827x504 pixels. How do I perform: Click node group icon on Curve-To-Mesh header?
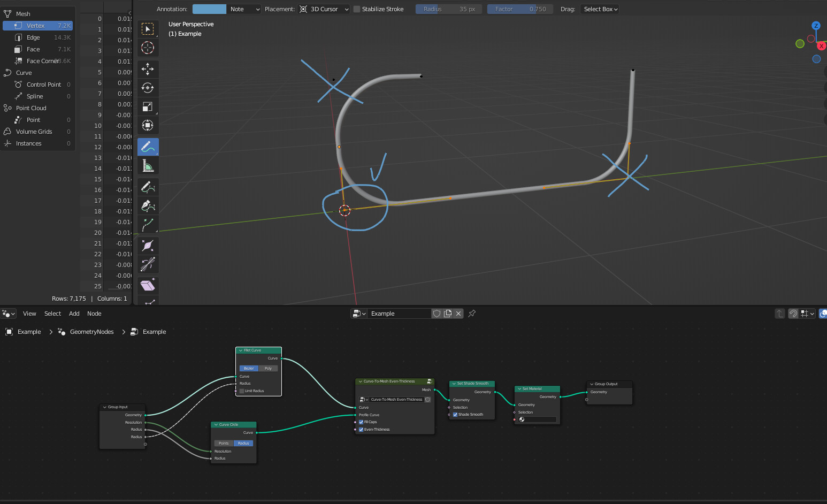(x=429, y=381)
